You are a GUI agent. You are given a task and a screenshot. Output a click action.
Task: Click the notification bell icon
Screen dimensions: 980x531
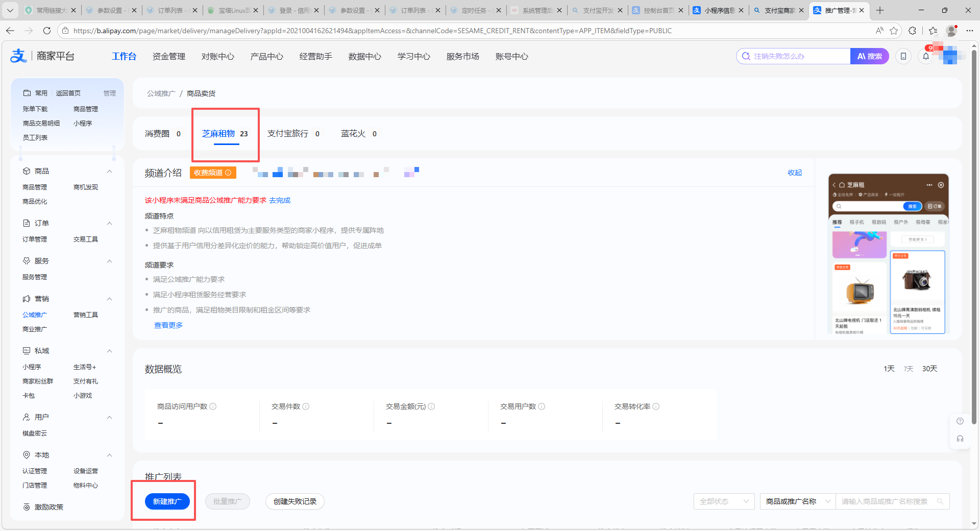point(926,56)
